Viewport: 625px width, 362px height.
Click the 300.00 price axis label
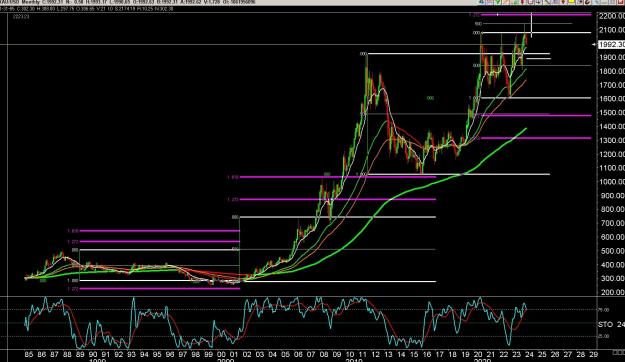(x=613, y=278)
